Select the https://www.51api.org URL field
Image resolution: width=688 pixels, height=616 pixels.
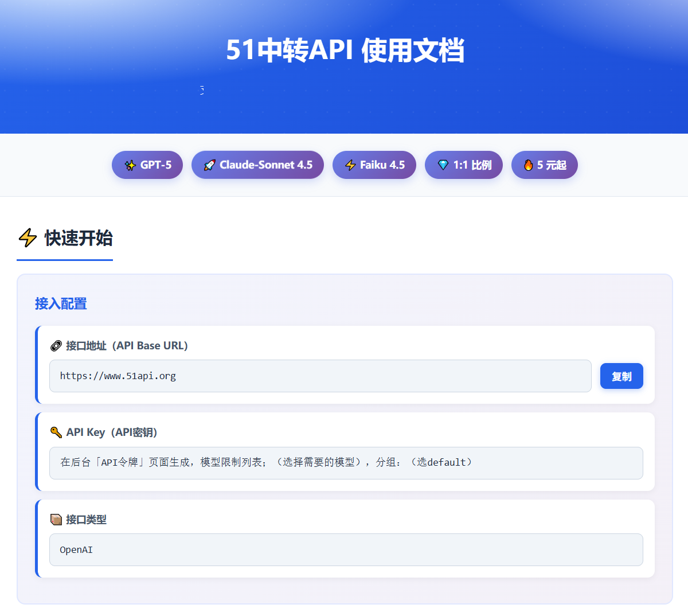320,376
